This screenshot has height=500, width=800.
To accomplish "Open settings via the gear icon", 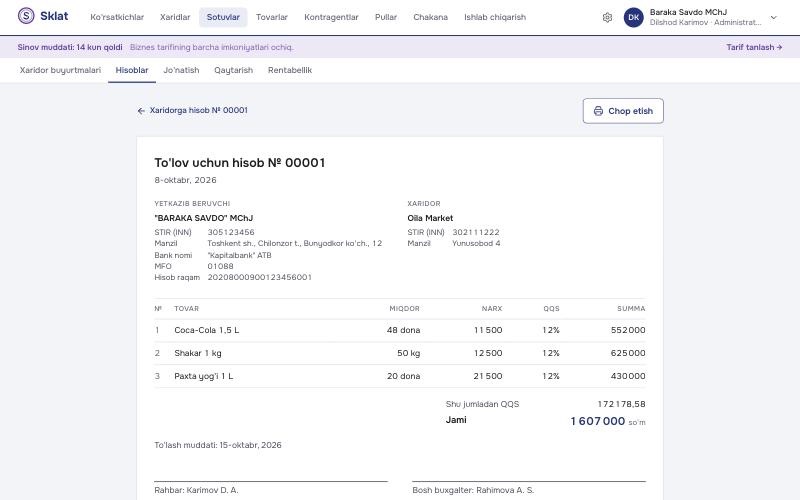I will [607, 17].
